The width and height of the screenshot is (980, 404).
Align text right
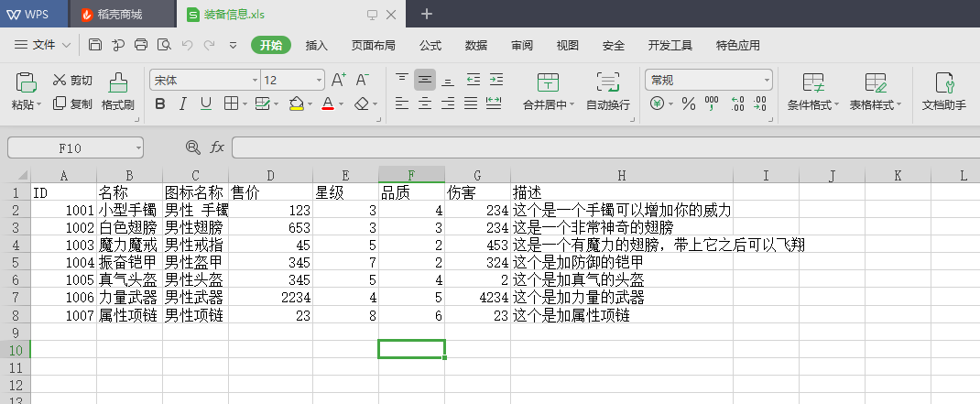[448, 104]
